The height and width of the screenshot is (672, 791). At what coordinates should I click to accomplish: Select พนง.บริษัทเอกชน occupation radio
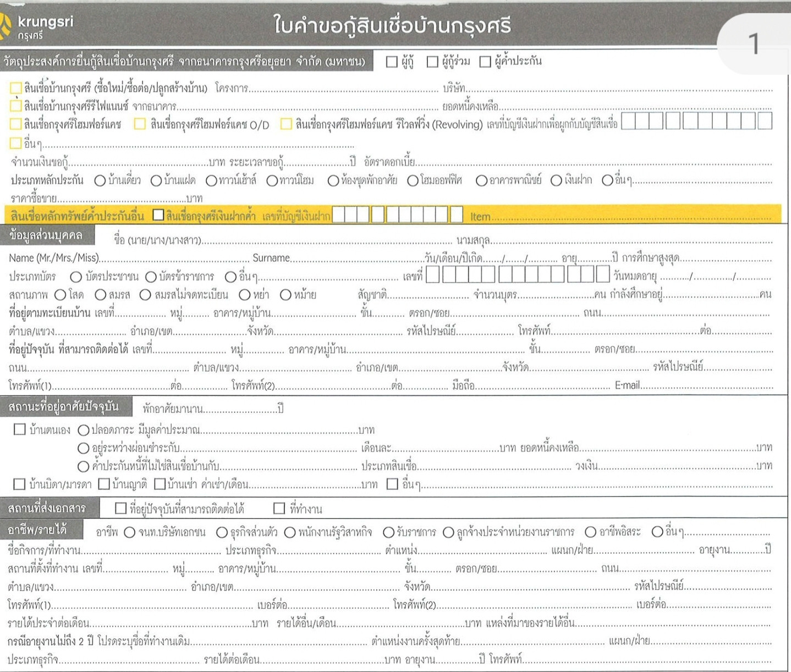coord(130,532)
